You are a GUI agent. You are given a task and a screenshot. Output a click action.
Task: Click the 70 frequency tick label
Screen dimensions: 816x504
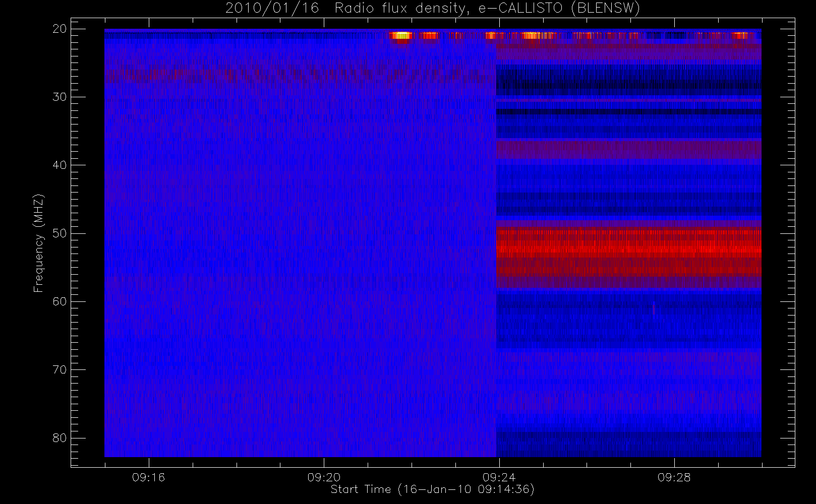point(60,369)
